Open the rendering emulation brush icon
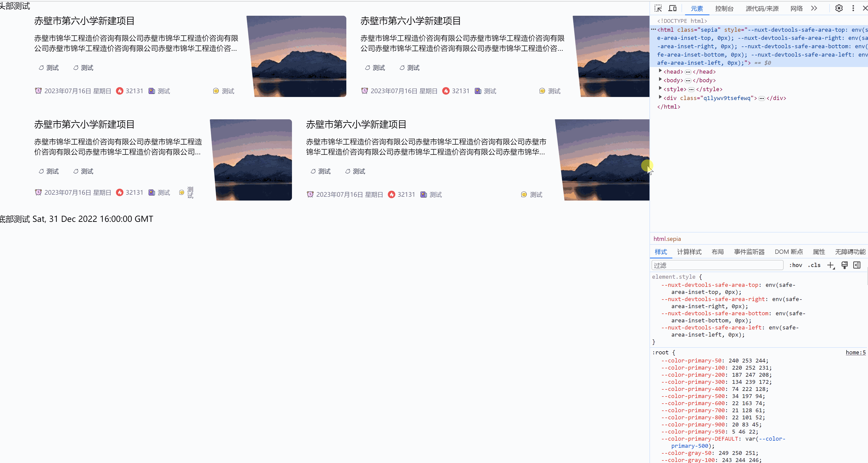The height and width of the screenshot is (463, 868). pos(844,265)
